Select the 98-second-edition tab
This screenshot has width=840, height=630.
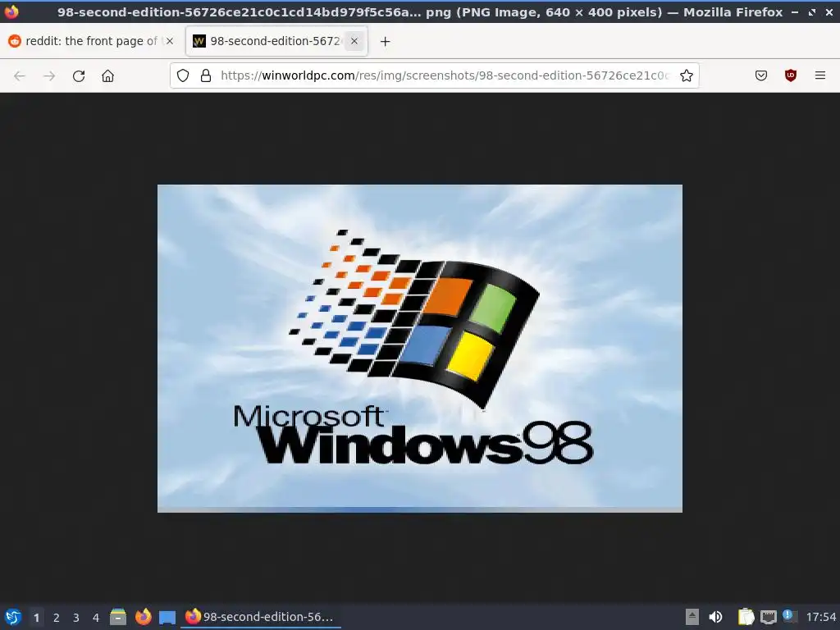pyautogui.click(x=276, y=41)
